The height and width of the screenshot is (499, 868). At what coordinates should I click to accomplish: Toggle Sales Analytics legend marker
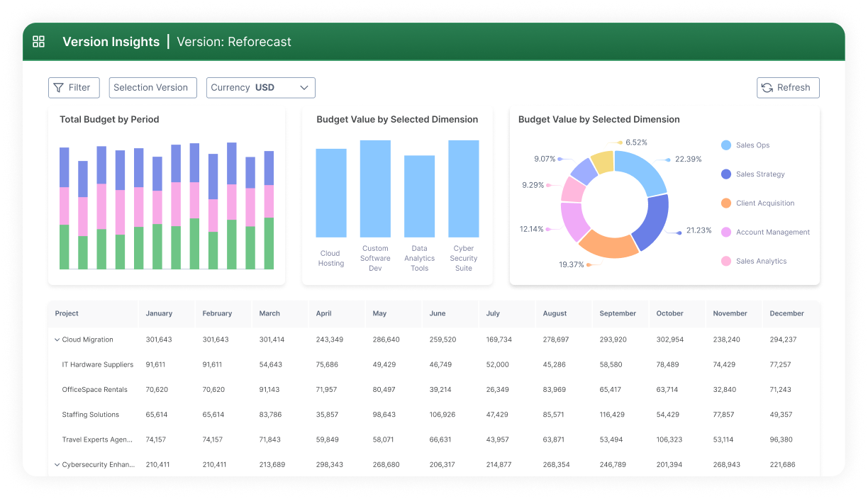click(725, 262)
